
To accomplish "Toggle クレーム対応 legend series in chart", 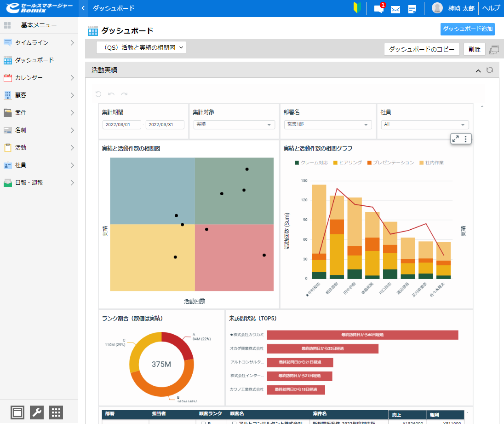I will 311,163.
